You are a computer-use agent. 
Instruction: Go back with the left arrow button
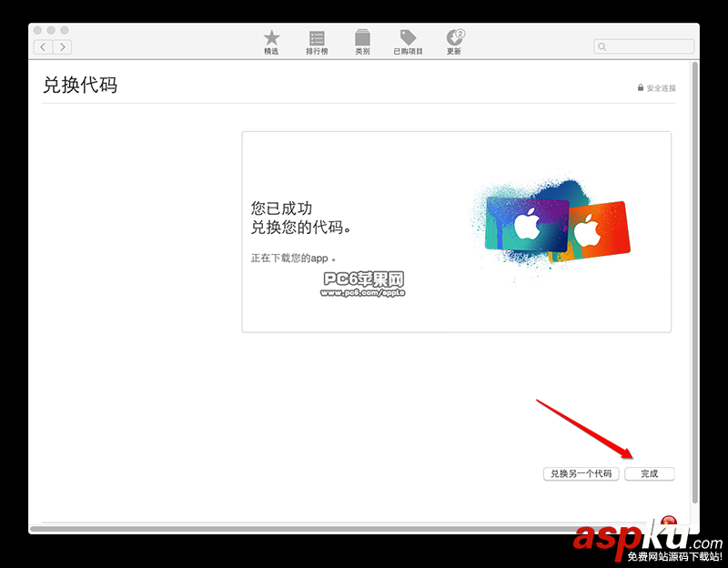coord(43,47)
